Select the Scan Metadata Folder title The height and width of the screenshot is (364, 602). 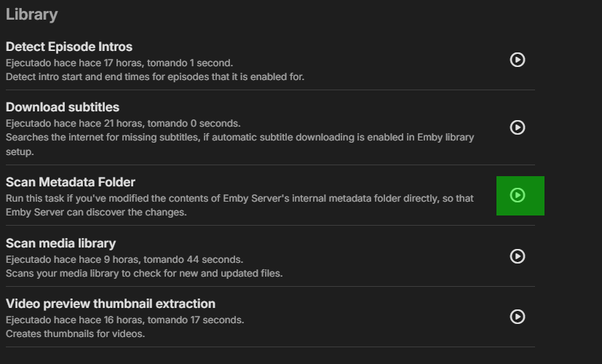[71, 182]
